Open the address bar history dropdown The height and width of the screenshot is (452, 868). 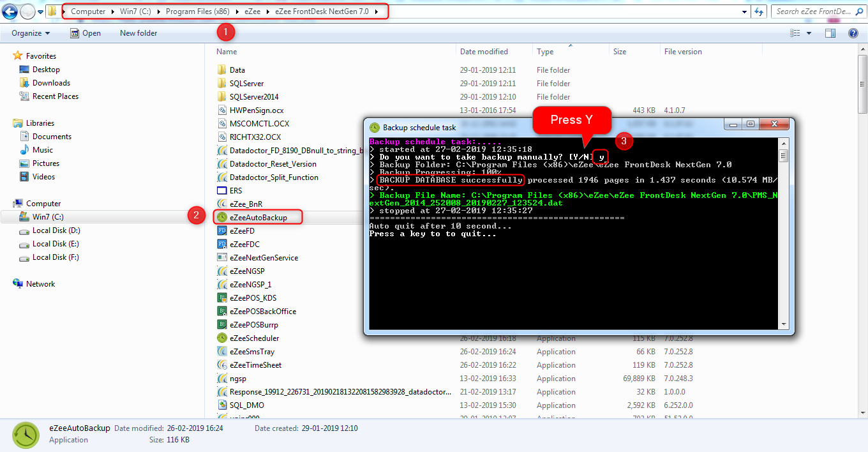point(745,11)
